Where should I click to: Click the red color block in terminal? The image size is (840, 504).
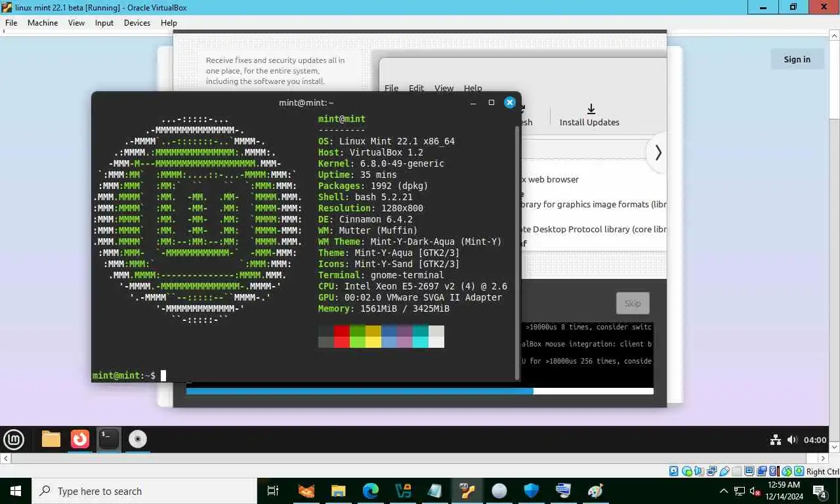coord(341,336)
